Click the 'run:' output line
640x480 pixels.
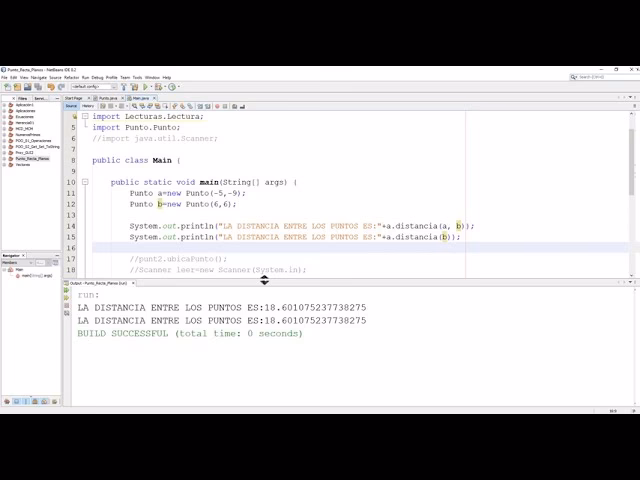click(88, 295)
